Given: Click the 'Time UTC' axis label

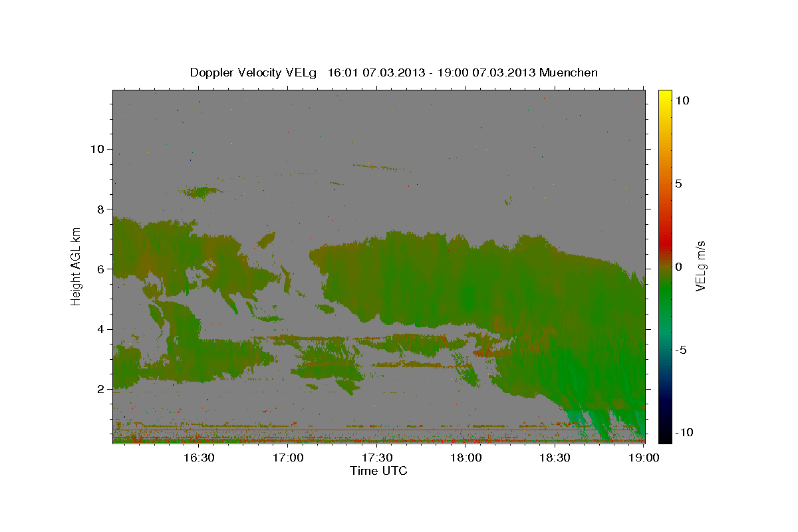Looking at the screenshot, I should 378,471.
